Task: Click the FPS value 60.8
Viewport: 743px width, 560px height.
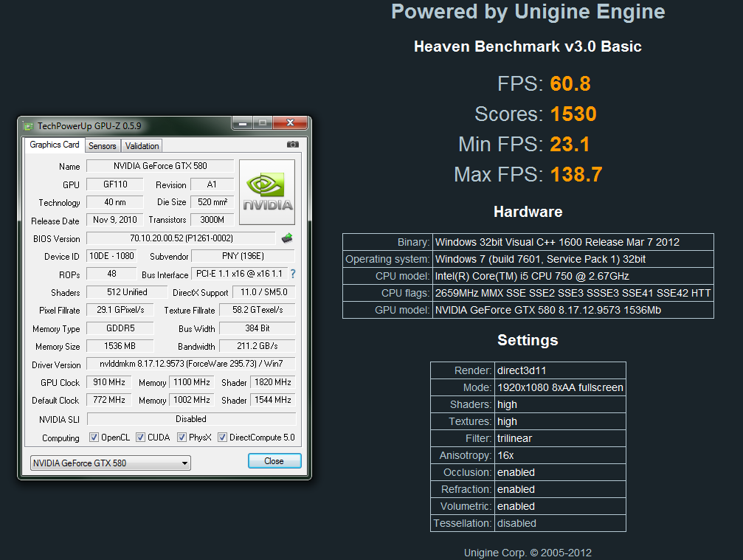Action: click(x=570, y=84)
